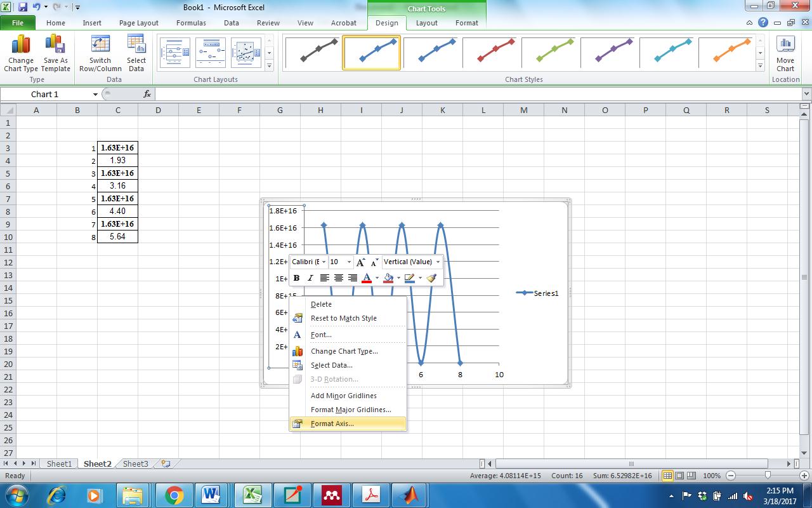Choose second chart layout thumbnail
The height and width of the screenshot is (508, 812).
tap(211, 52)
